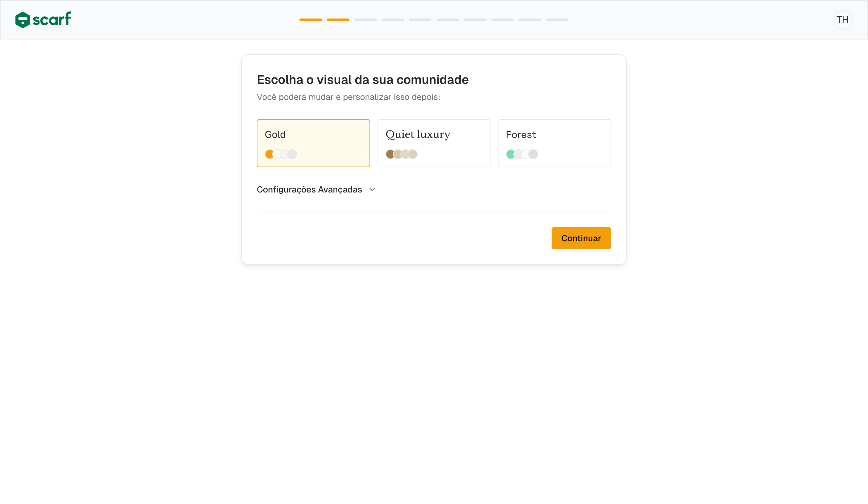This screenshot has height=504, width=868.
Task: Click the dark brown dot under Quiet luxury
Action: [x=390, y=154]
